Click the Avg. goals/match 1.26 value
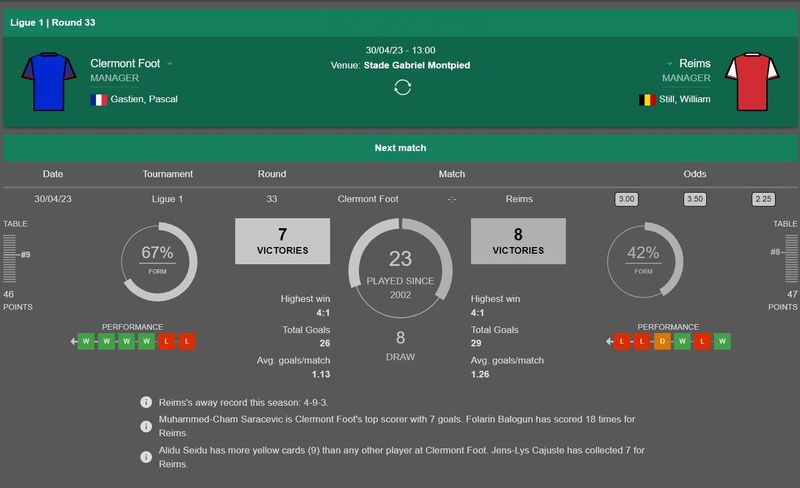Viewport: 800px width, 488px height. click(x=480, y=374)
